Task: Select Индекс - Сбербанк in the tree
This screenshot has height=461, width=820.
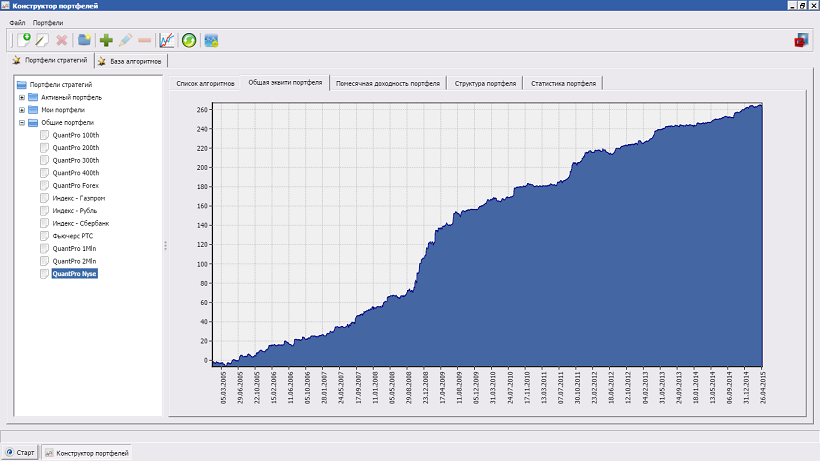Action: point(80,223)
